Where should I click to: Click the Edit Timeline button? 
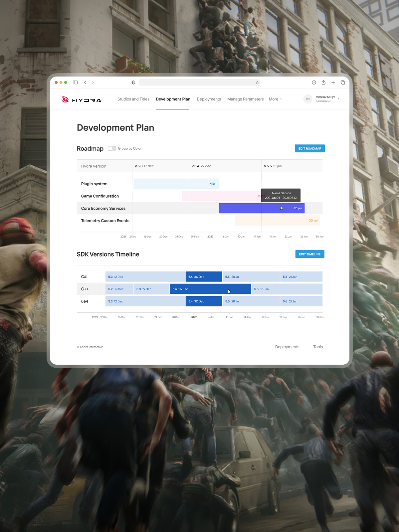coord(309,254)
